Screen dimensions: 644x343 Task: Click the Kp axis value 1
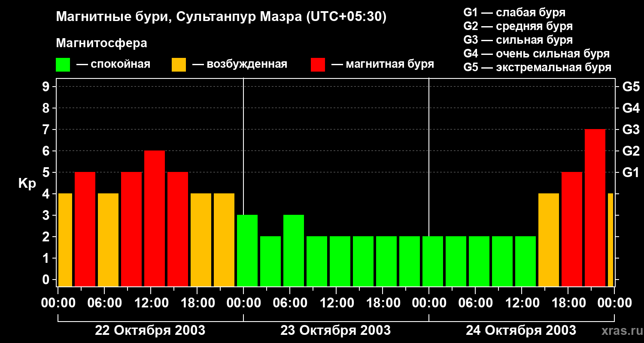click(47, 258)
